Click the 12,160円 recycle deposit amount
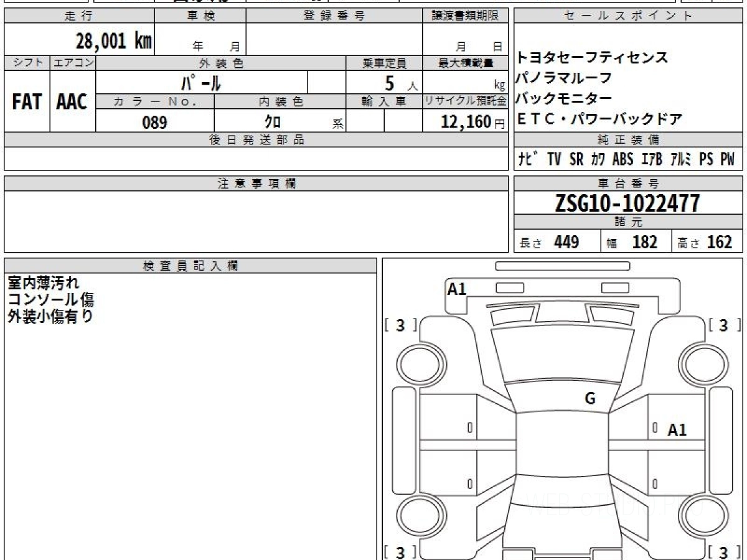The width and height of the screenshot is (747, 560). [x=466, y=122]
